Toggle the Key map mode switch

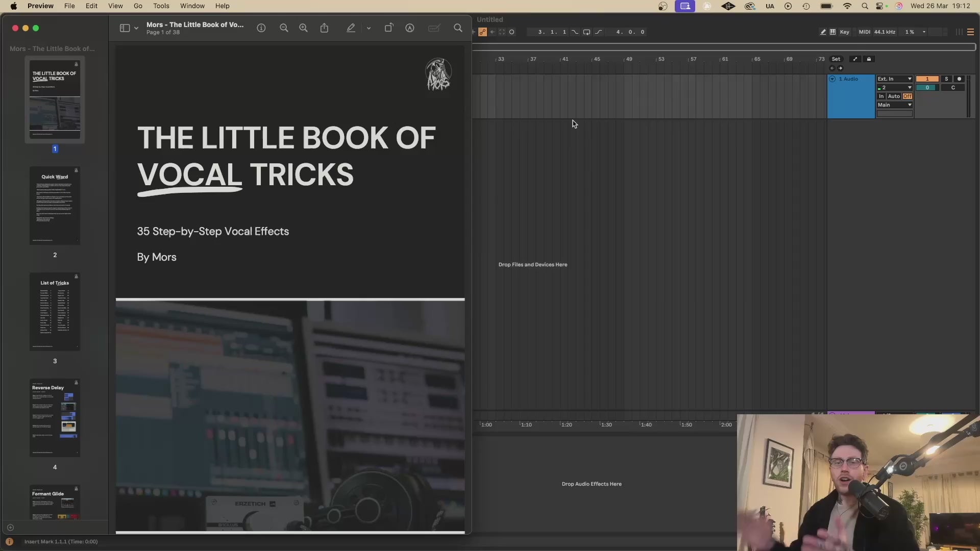point(845,32)
